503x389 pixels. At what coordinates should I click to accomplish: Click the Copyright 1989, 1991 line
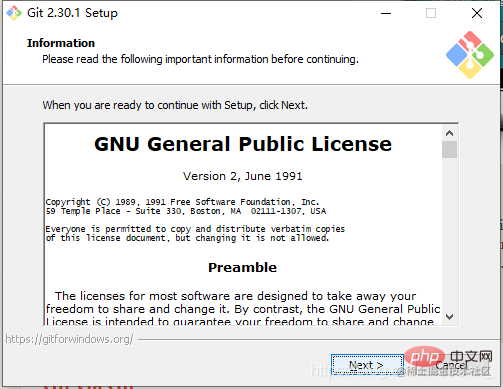point(182,202)
